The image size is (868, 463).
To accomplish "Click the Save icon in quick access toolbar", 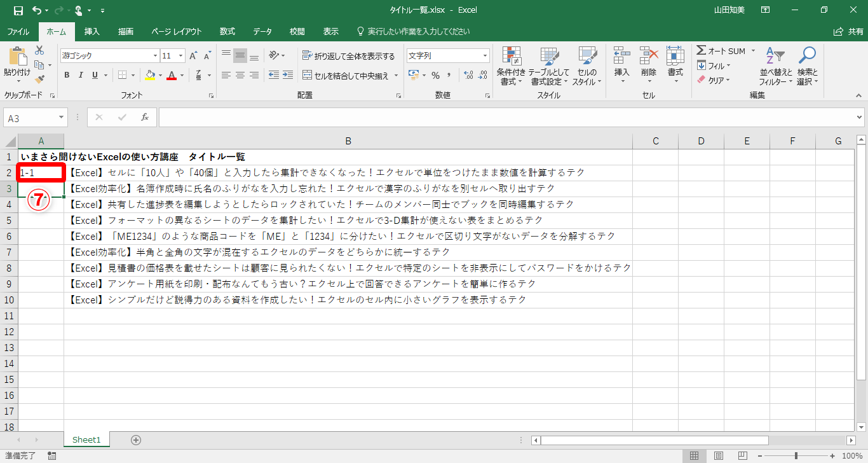I will pyautogui.click(x=18, y=10).
